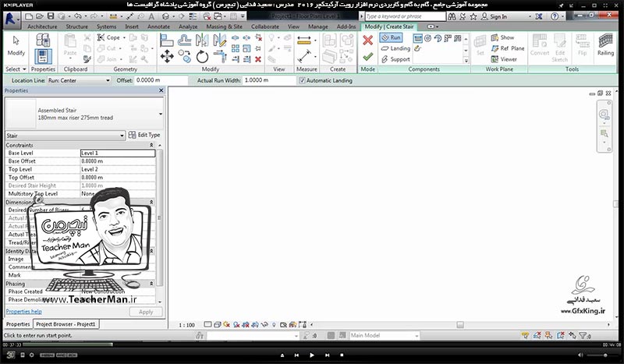Select the Straight run component icon

(x=417, y=38)
